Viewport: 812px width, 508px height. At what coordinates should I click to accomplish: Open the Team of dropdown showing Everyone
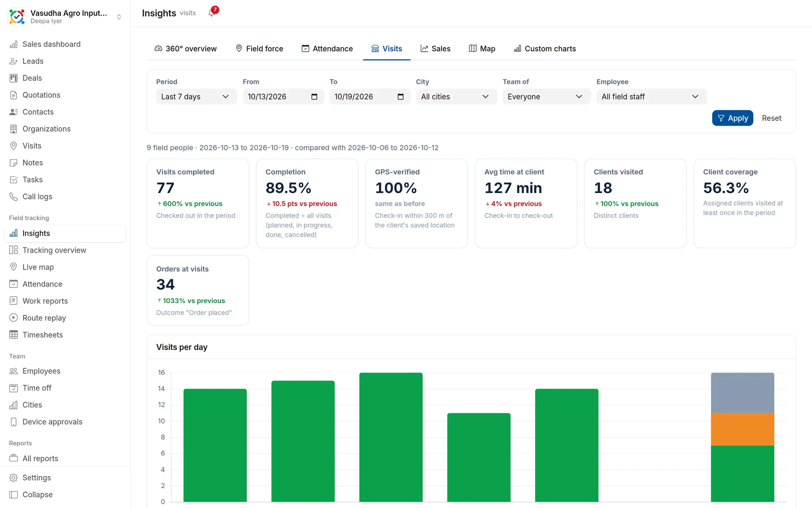[x=546, y=97]
